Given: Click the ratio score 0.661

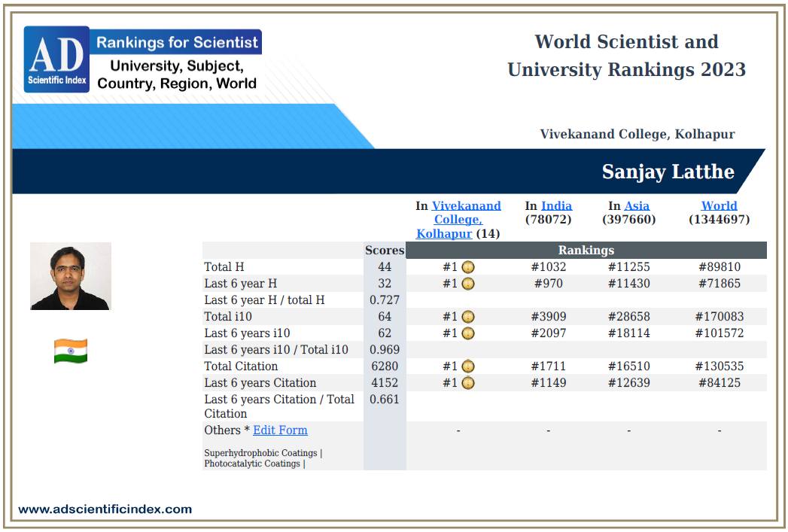Looking at the screenshot, I should pos(385,400).
